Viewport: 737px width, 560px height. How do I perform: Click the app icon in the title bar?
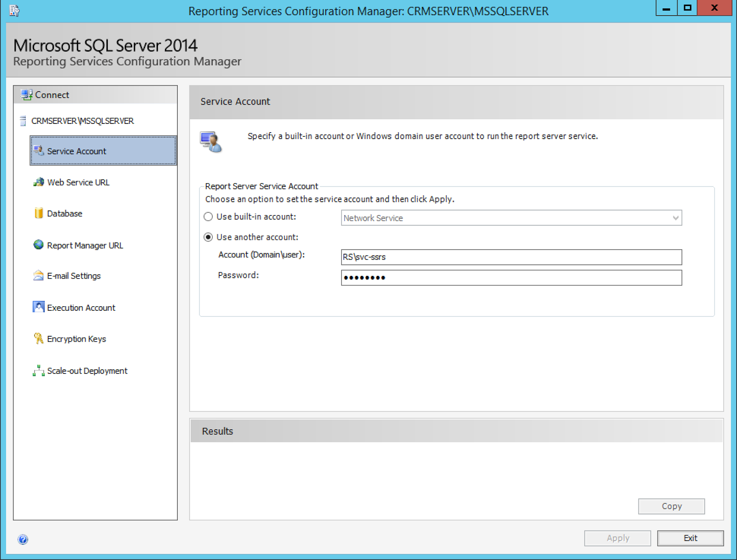coord(15,10)
